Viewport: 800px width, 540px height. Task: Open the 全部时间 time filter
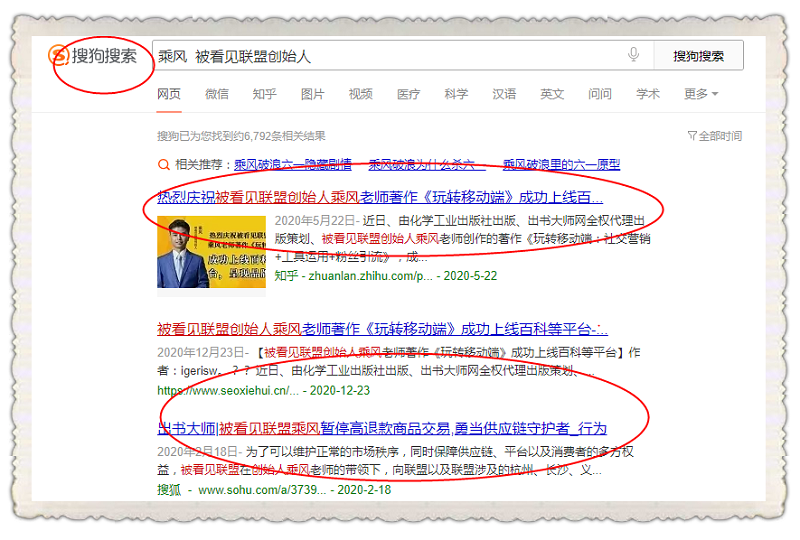coord(714,136)
